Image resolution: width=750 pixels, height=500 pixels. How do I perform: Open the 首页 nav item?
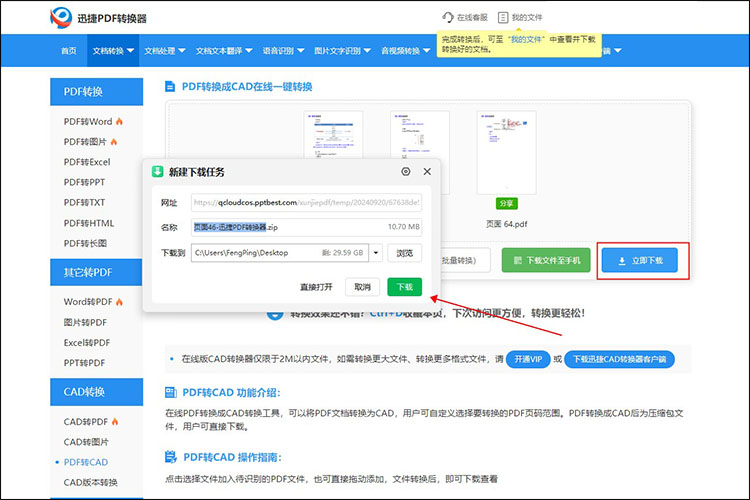coord(69,51)
